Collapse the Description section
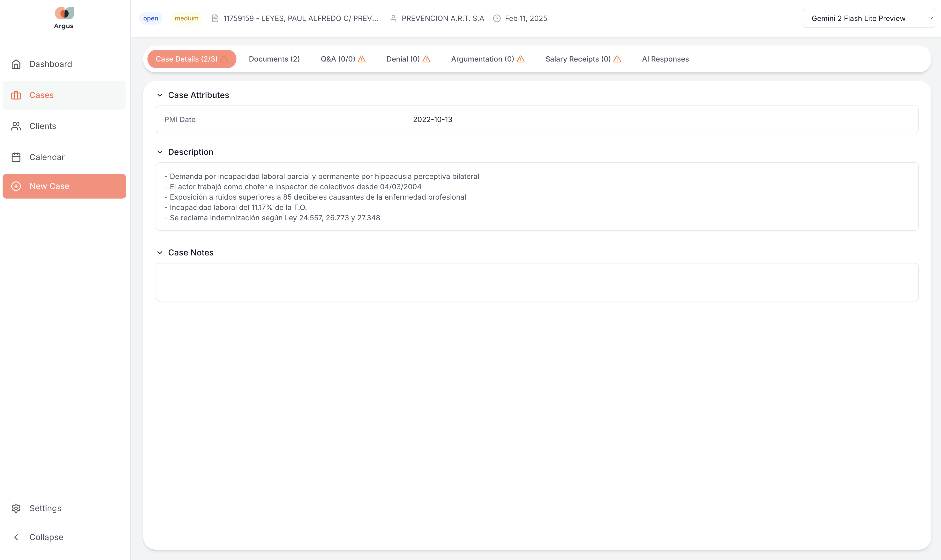This screenshot has width=941, height=560. [x=160, y=152]
